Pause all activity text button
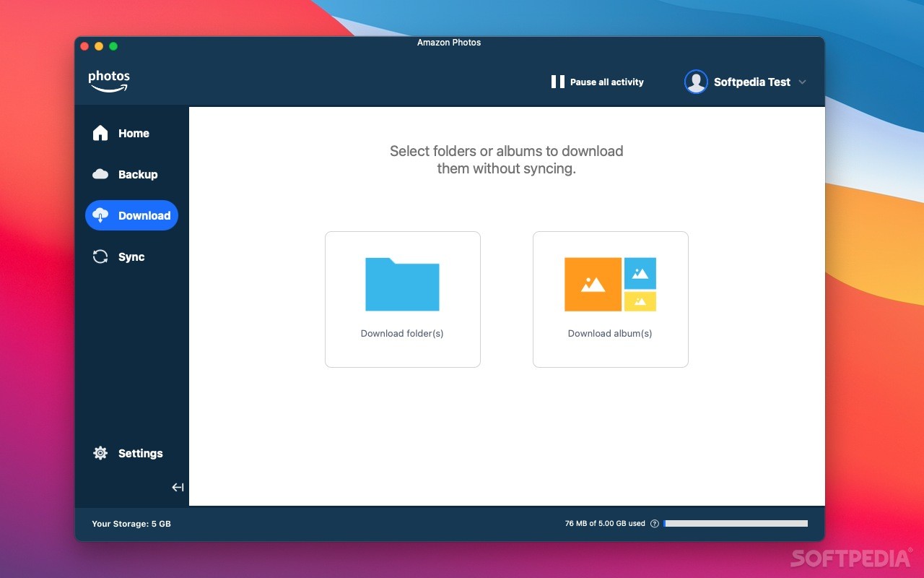This screenshot has height=578, width=924. (x=607, y=82)
